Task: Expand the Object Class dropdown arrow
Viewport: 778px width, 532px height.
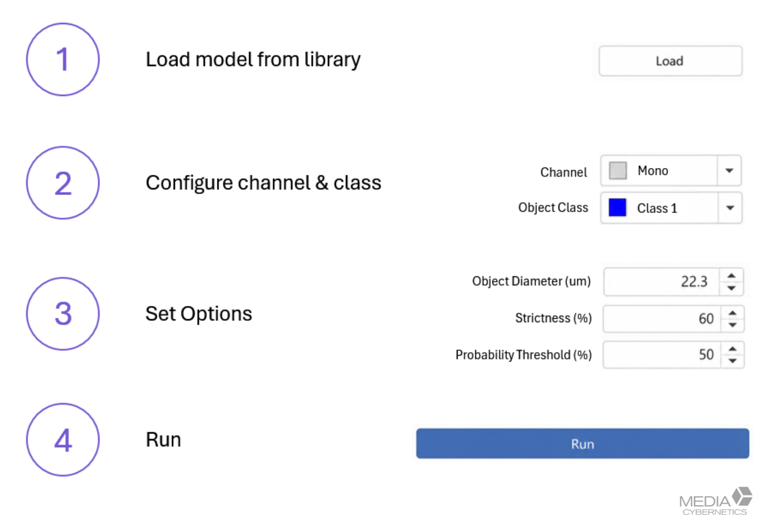Action: [x=730, y=208]
